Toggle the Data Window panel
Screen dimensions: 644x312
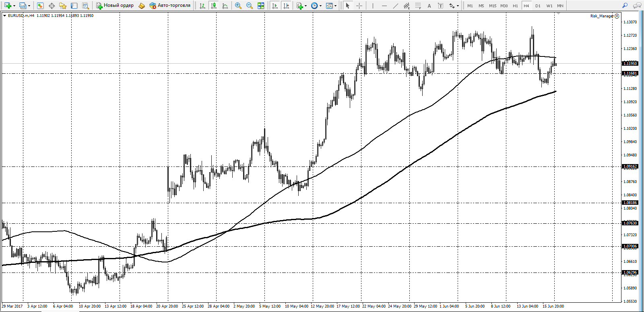tap(52, 6)
